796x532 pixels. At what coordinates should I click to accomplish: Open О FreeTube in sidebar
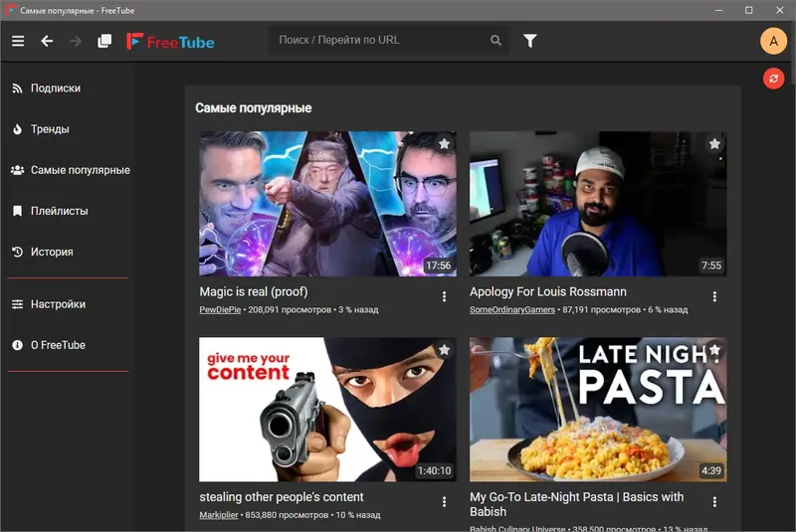(68, 345)
